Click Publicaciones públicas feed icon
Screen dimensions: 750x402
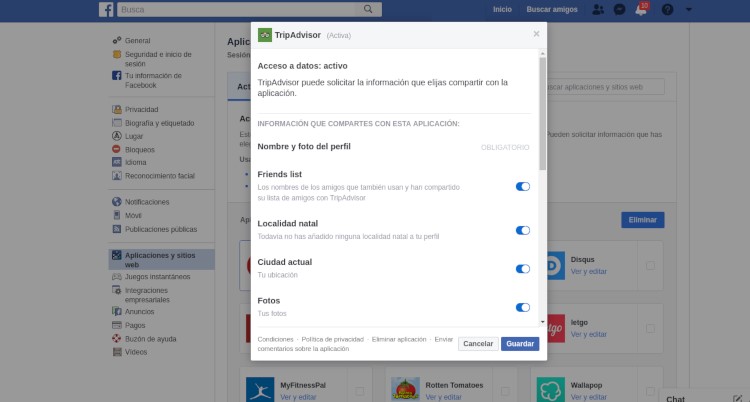(117, 229)
